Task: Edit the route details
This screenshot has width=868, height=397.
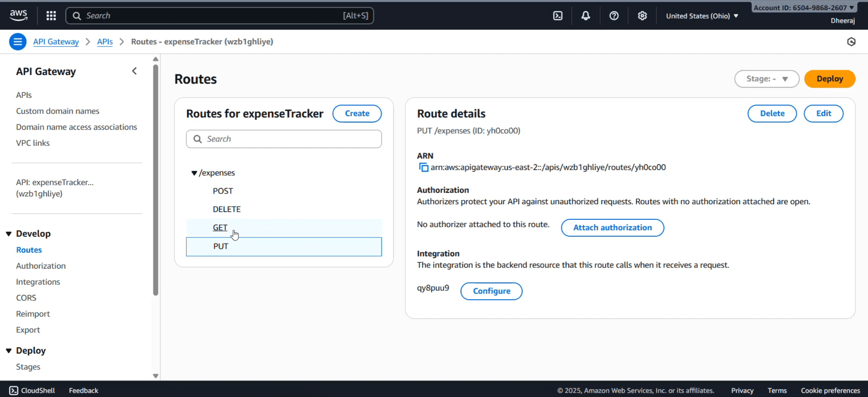Action: [823, 114]
